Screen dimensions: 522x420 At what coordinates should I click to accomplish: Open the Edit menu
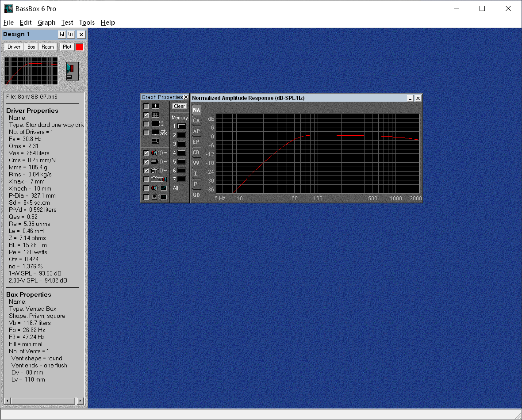26,22
